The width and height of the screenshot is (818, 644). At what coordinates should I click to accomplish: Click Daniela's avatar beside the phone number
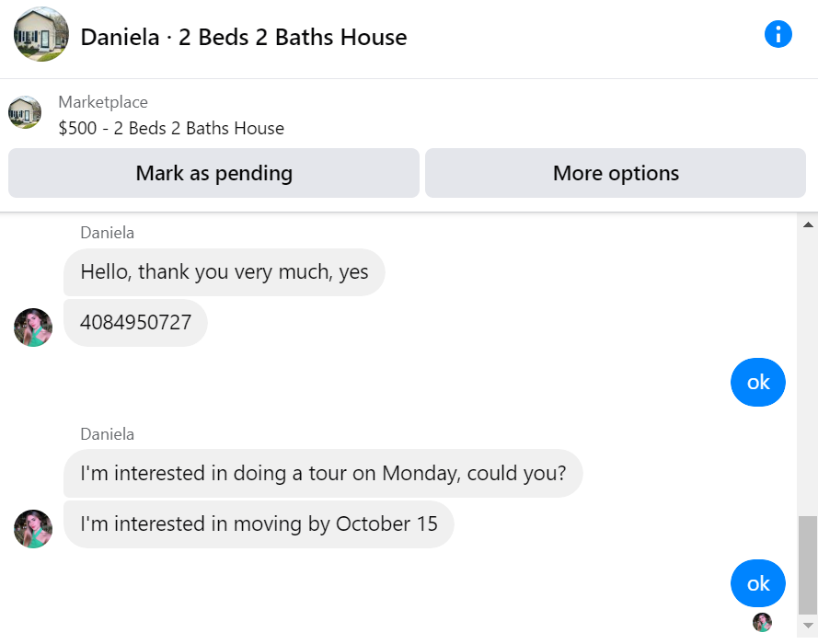(x=33, y=328)
